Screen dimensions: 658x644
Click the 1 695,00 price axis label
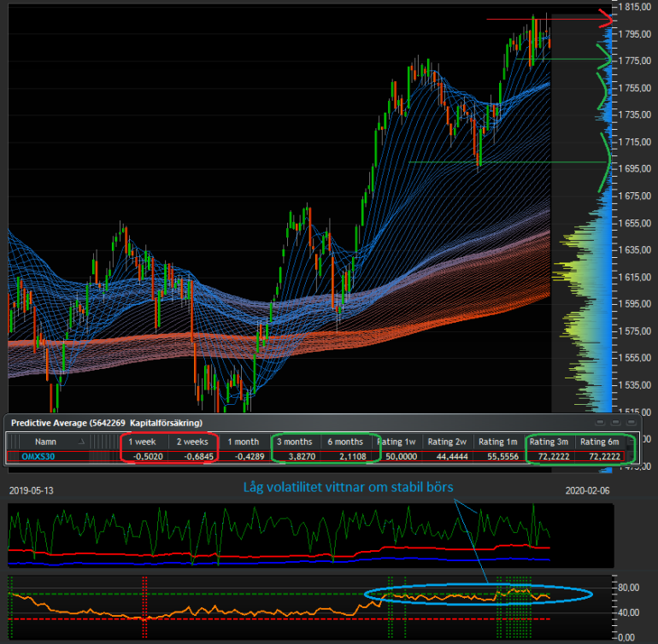point(634,168)
